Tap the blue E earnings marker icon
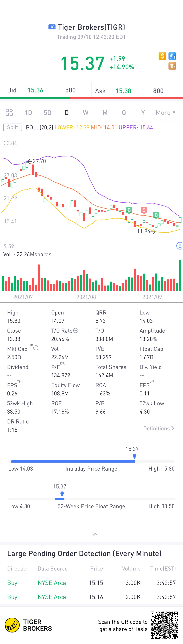This screenshot has height=644, width=183. pos(179,246)
